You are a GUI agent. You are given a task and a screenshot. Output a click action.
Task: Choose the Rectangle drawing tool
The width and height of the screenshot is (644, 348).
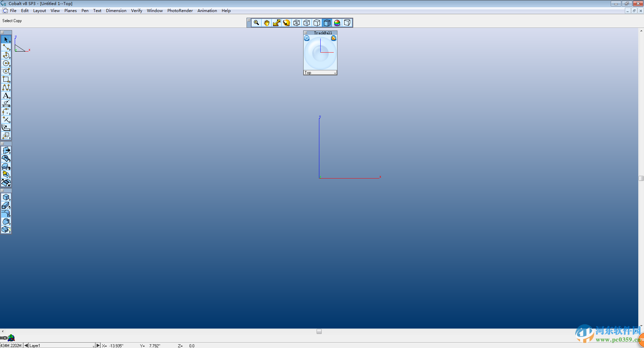click(x=6, y=79)
